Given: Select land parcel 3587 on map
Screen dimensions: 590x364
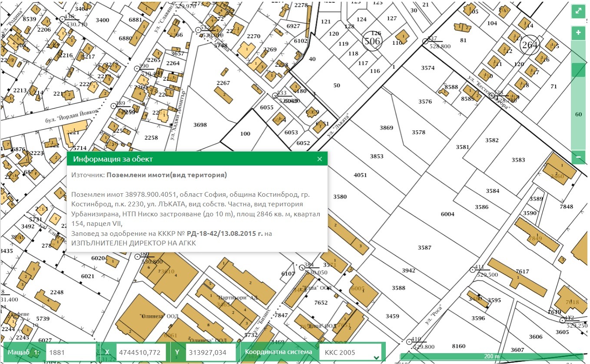Looking at the screenshot, I should [424, 248].
